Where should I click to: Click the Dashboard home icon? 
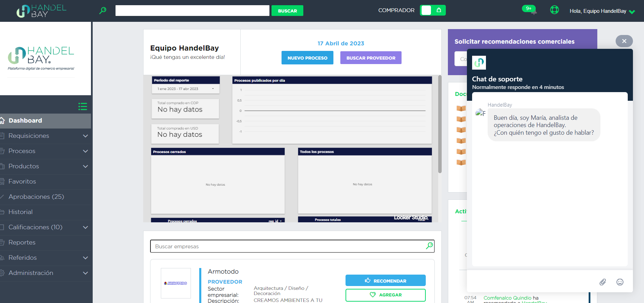coord(2,121)
